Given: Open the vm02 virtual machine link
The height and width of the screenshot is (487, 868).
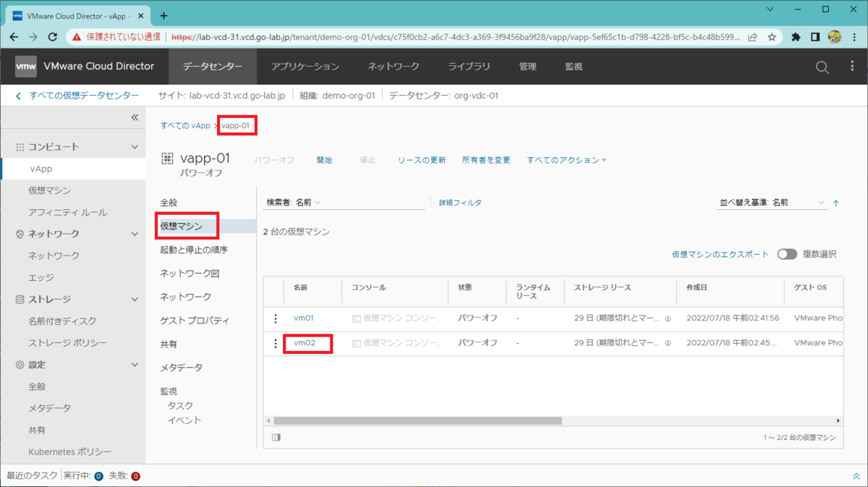Looking at the screenshot, I should click(x=305, y=343).
